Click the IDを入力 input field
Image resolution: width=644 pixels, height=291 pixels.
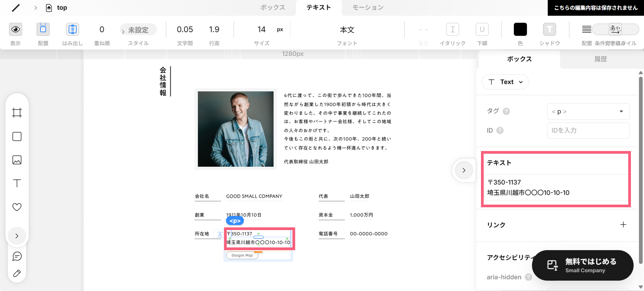pyautogui.click(x=588, y=131)
